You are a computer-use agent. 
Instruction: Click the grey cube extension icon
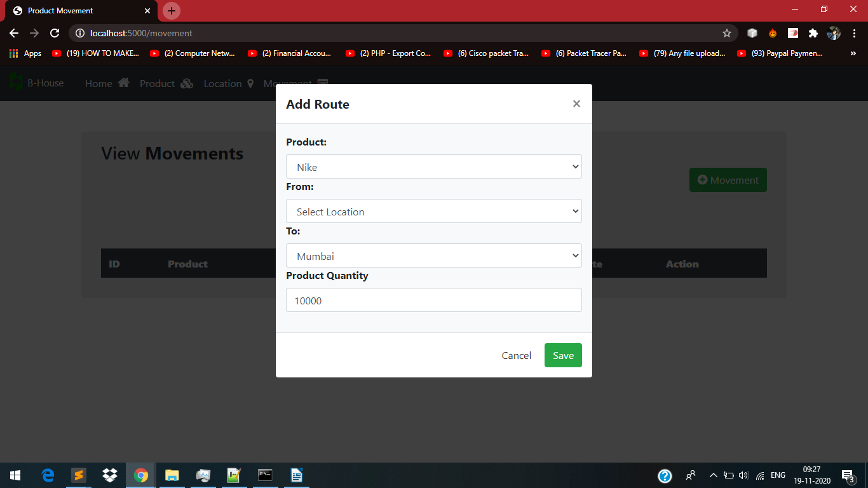pos(752,33)
